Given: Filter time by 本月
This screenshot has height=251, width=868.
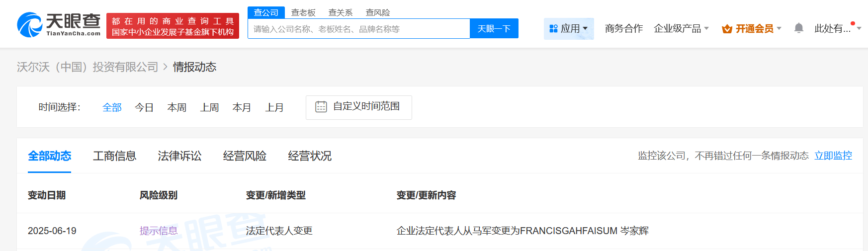Looking at the screenshot, I should 242,107.
